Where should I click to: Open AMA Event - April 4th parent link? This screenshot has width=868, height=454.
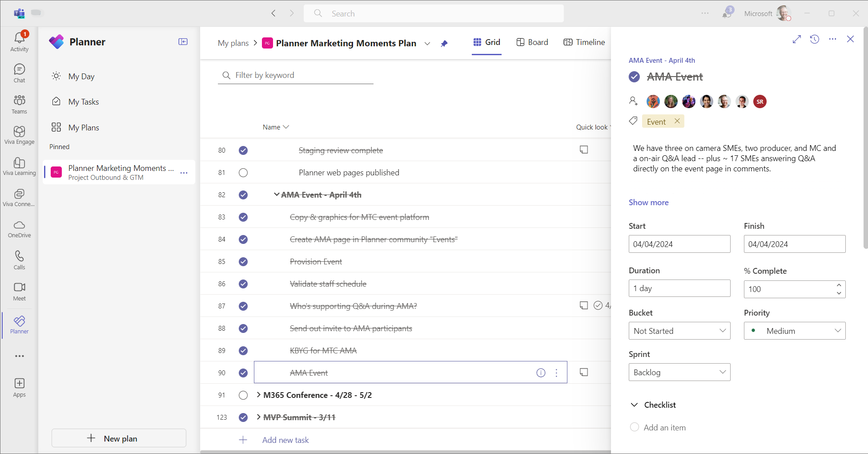pos(662,61)
